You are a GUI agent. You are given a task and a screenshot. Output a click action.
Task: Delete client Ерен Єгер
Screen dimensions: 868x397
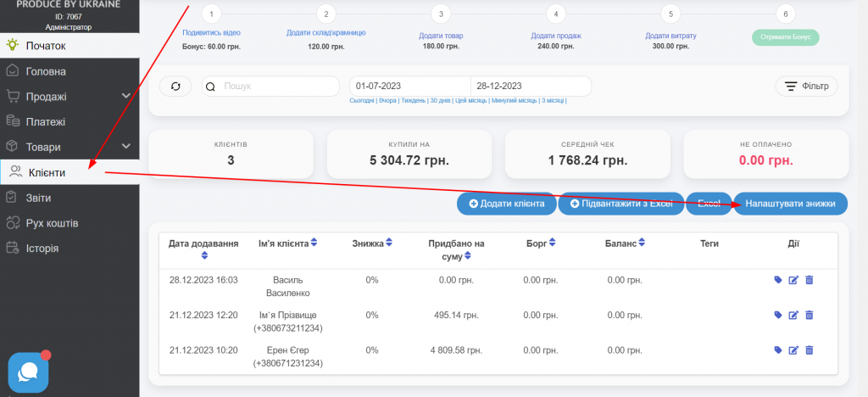point(809,350)
